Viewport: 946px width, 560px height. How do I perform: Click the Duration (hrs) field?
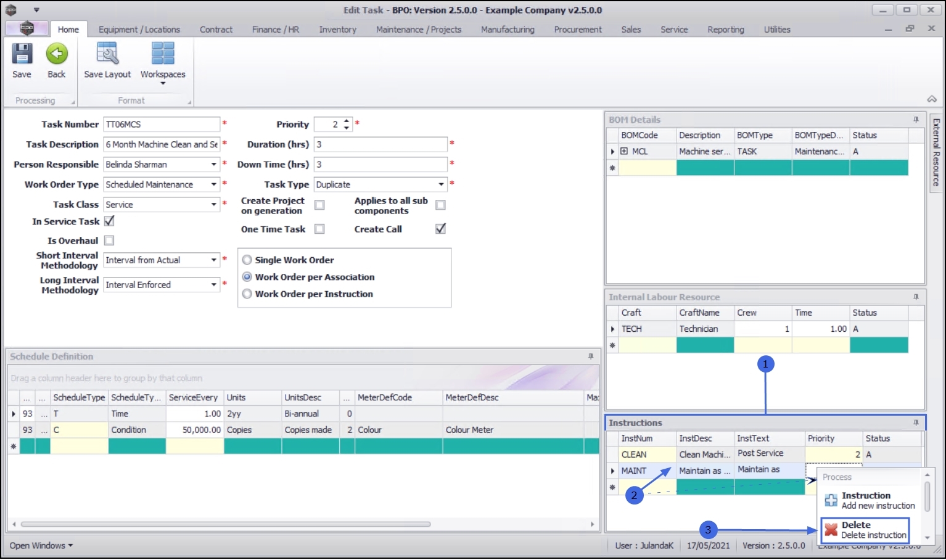click(380, 144)
